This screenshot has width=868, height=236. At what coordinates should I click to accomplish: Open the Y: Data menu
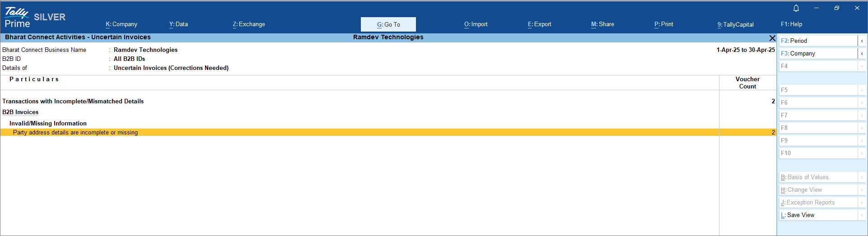[x=178, y=24]
